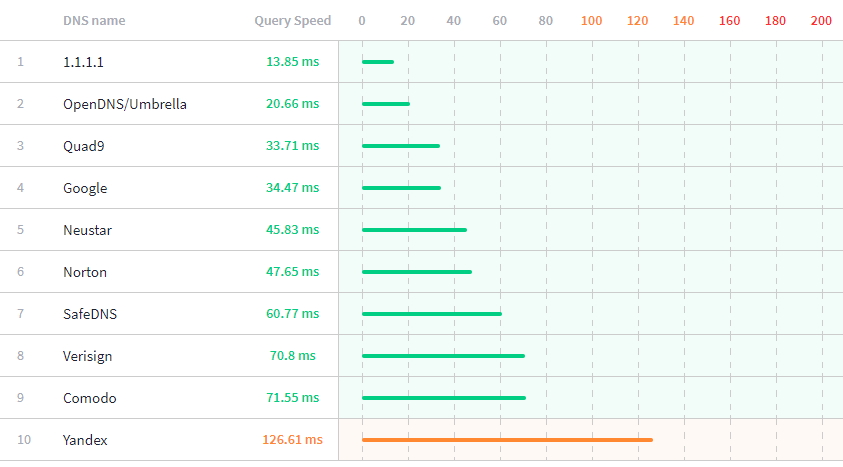Select the OpenDNS/Umbrella row name
This screenshot has height=467, width=843.
point(124,104)
